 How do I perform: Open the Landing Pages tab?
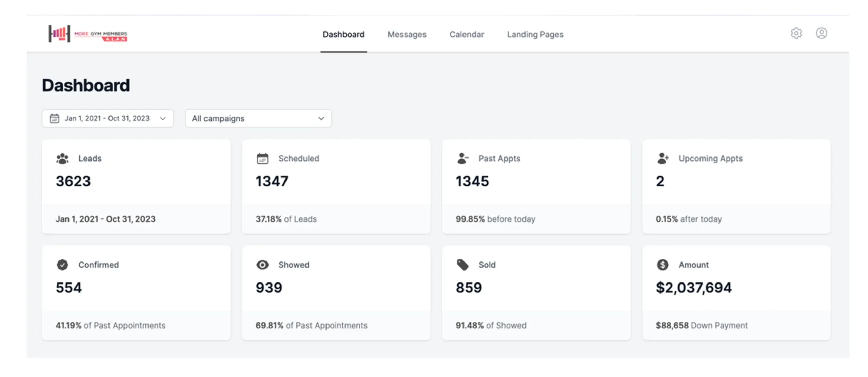point(535,35)
